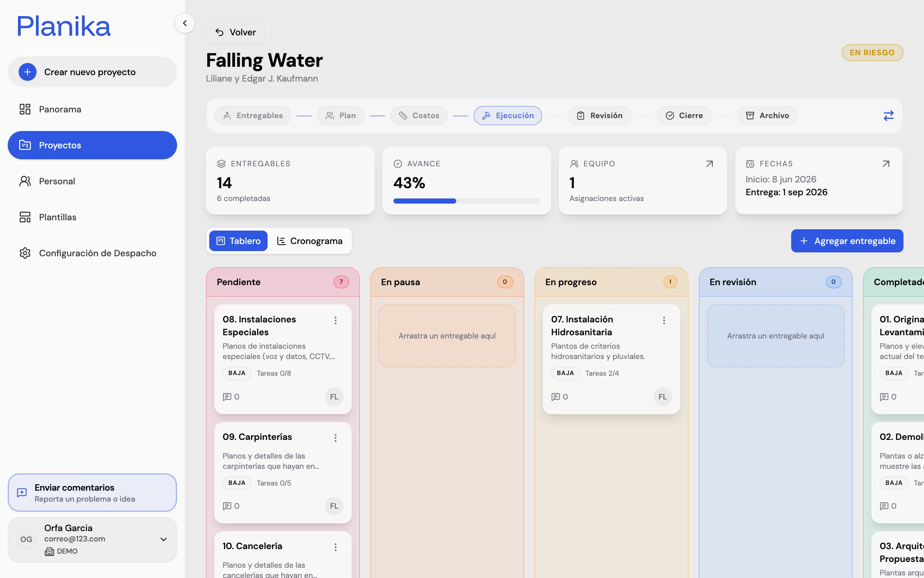
Task: Open options menu for 08. Instalaciones Especiales
Action: point(336,320)
